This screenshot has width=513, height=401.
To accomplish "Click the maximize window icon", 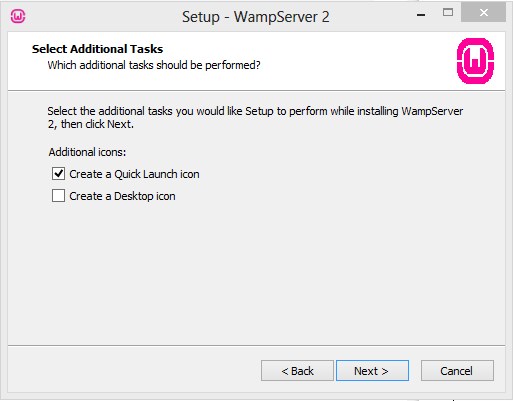I will click(x=448, y=13).
